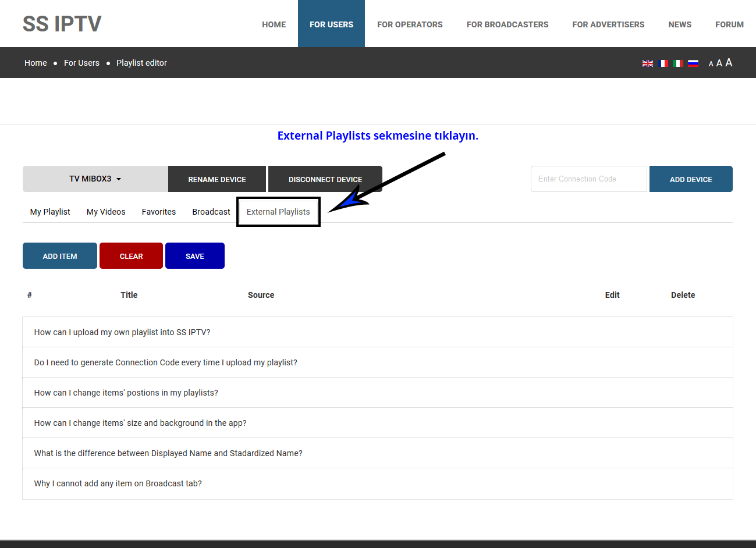Set largest font size A
Viewport: 756px width, 548px height.
(x=729, y=63)
